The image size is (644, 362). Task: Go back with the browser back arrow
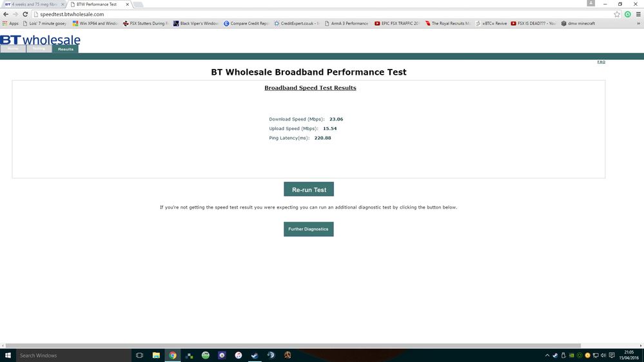click(6, 14)
